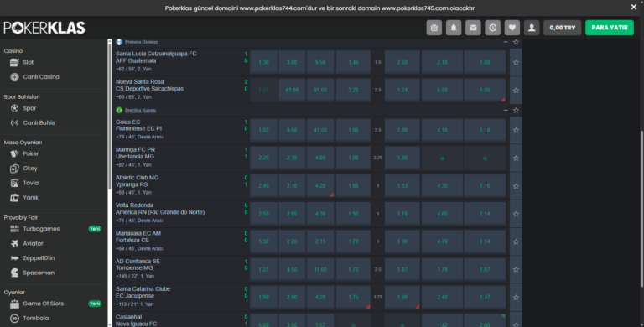Open Poker table game
This screenshot has width=644, height=327.
(31, 153)
